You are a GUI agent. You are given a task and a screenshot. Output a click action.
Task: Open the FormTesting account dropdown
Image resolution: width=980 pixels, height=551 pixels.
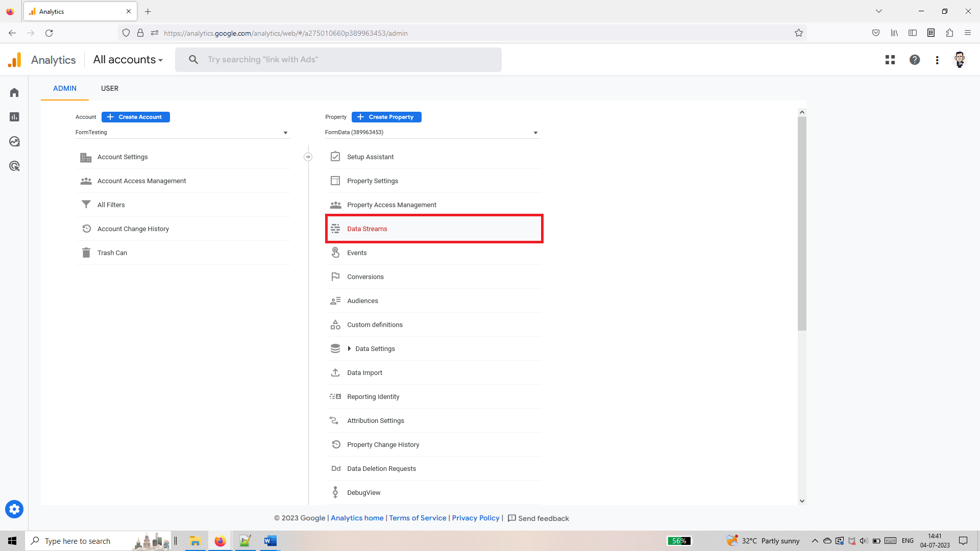tap(183, 132)
